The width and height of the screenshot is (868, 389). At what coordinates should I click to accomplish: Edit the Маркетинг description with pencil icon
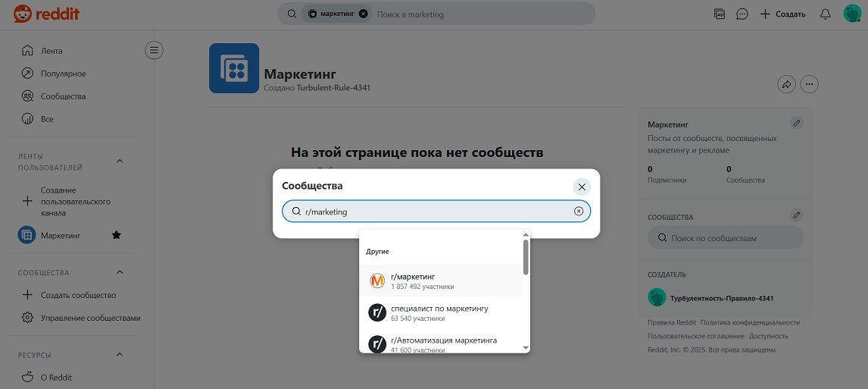(x=797, y=123)
